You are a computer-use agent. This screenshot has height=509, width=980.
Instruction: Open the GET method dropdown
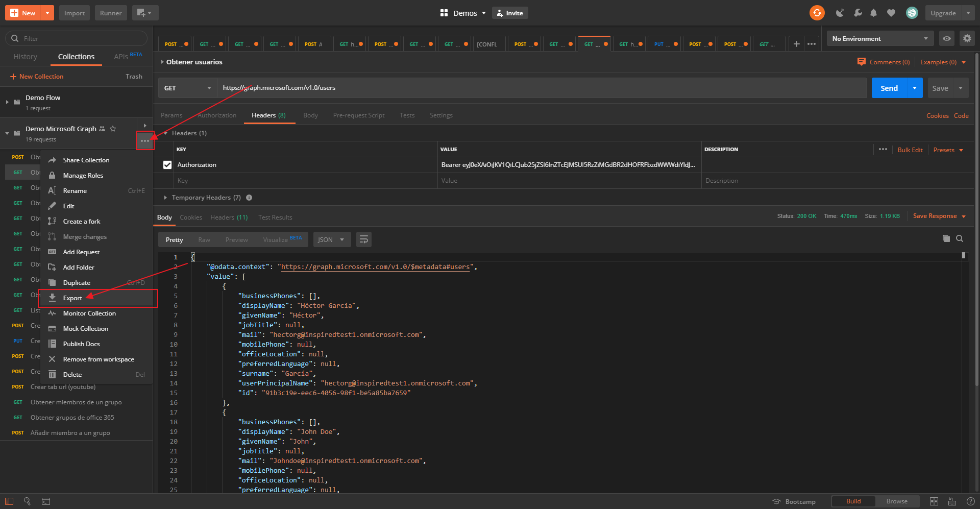187,88
